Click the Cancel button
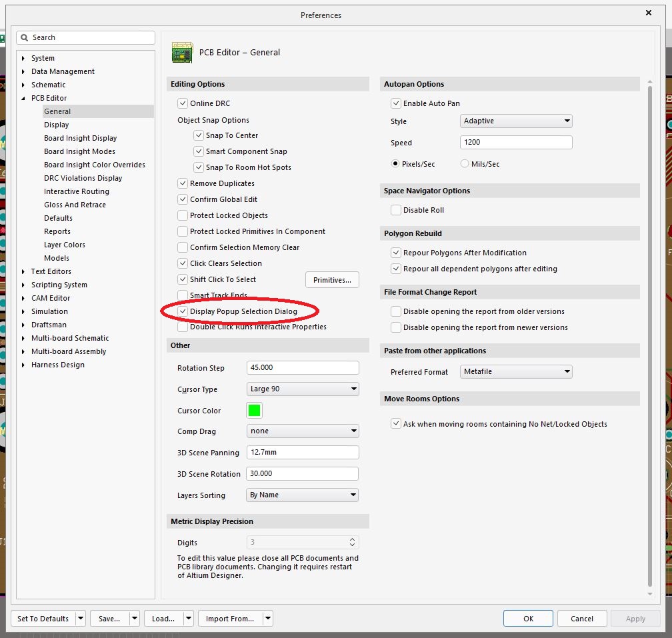672x638 pixels. (x=582, y=618)
